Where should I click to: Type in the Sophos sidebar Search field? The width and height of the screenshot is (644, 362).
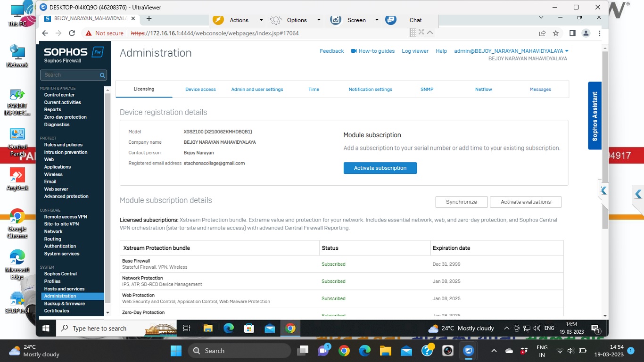70,75
